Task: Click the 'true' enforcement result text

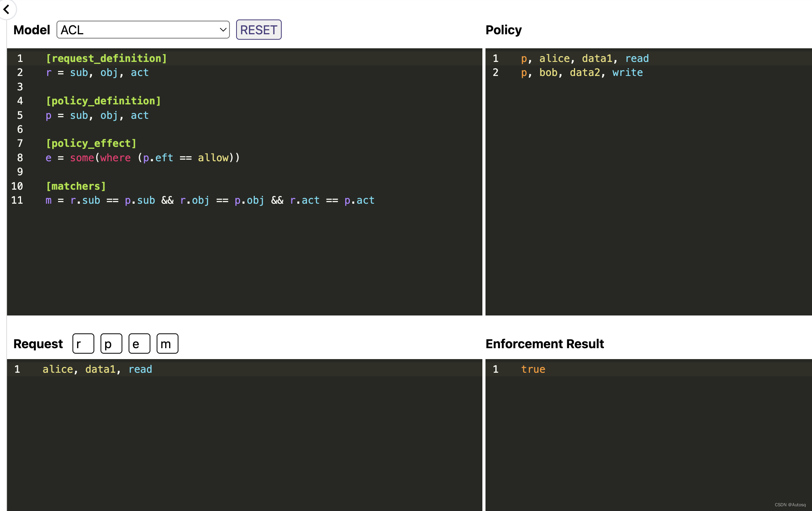Action: tap(533, 369)
